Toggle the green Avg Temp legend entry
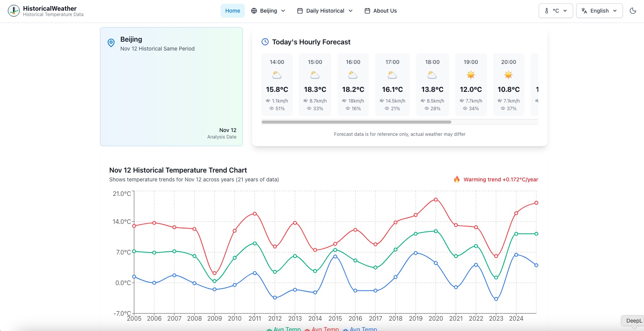 284,329
